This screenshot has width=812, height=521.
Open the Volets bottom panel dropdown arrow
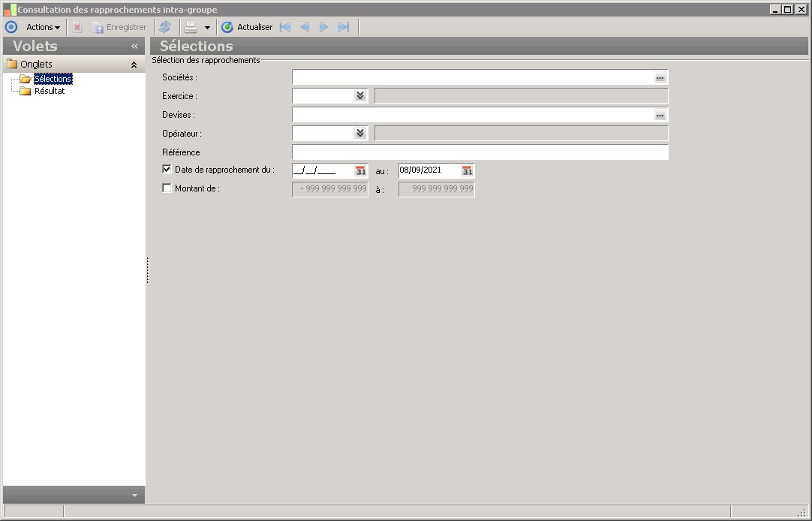[134, 495]
